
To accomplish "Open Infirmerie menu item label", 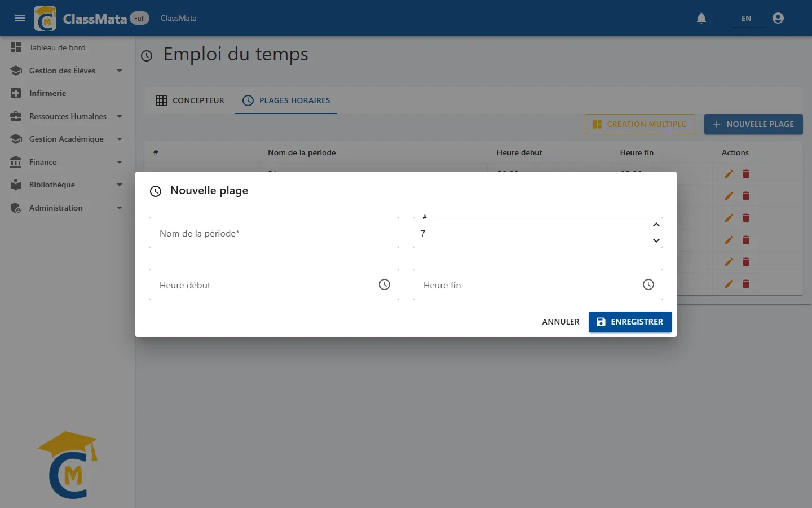I will (x=48, y=93).
